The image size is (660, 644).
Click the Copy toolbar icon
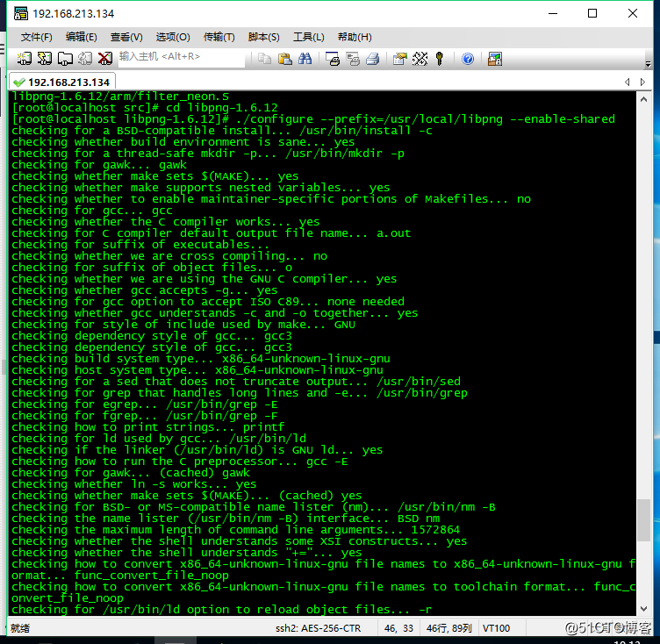(x=264, y=59)
